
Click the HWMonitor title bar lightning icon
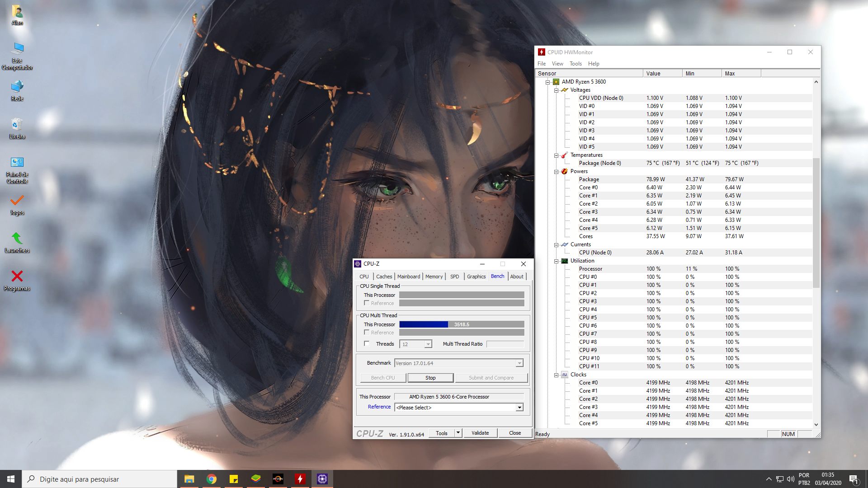[541, 52]
